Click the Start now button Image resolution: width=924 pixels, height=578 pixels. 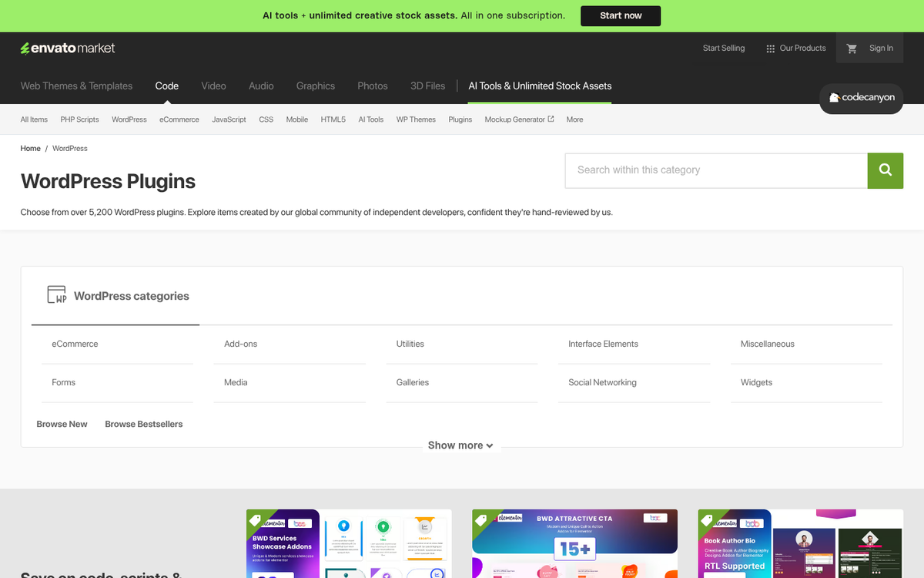coord(621,15)
